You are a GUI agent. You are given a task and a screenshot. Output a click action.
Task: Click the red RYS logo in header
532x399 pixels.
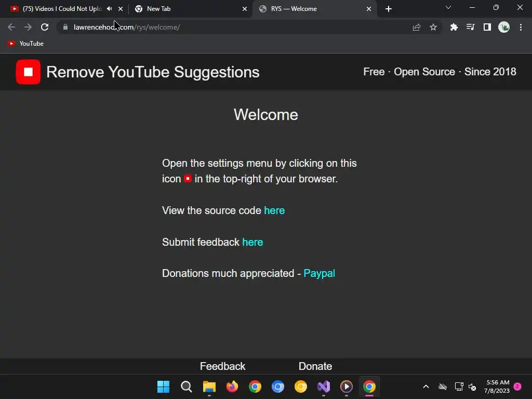[x=28, y=72]
